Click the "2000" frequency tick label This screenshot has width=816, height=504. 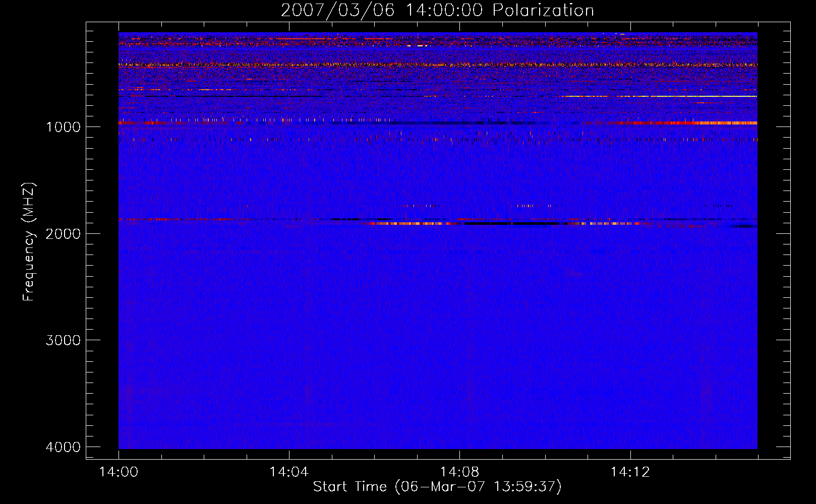click(63, 233)
